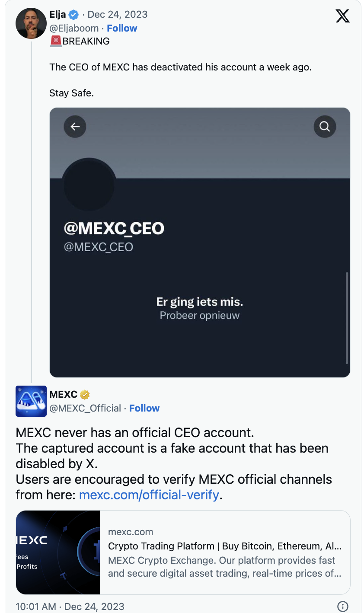This screenshot has height=613, width=364.
Task: Click the Dec 24, 2023 date on Elja's tweet
Action: (117, 15)
